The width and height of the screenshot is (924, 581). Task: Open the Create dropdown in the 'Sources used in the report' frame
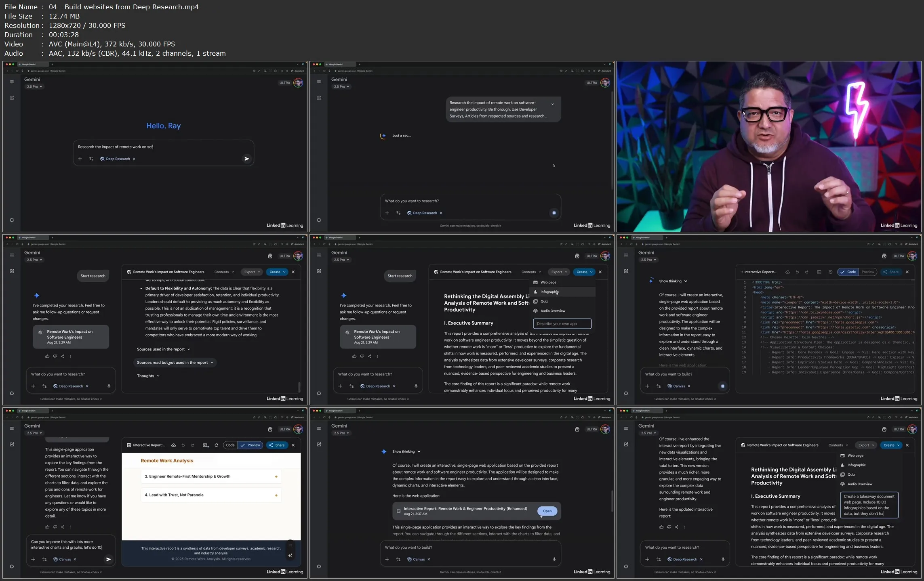coord(277,272)
